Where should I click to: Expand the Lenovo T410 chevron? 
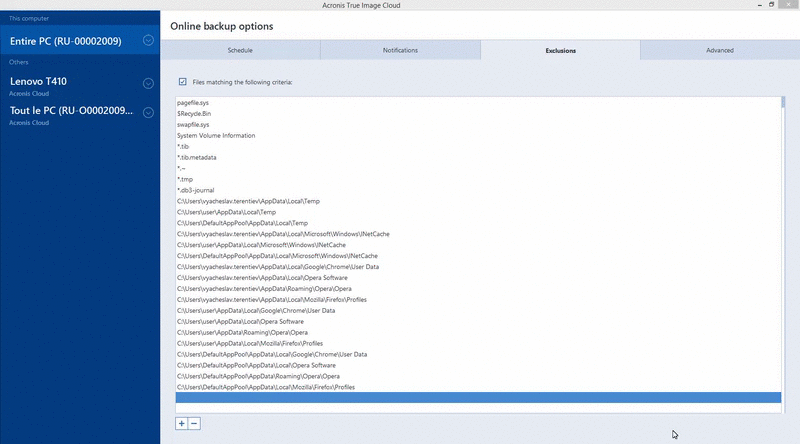click(148, 83)
